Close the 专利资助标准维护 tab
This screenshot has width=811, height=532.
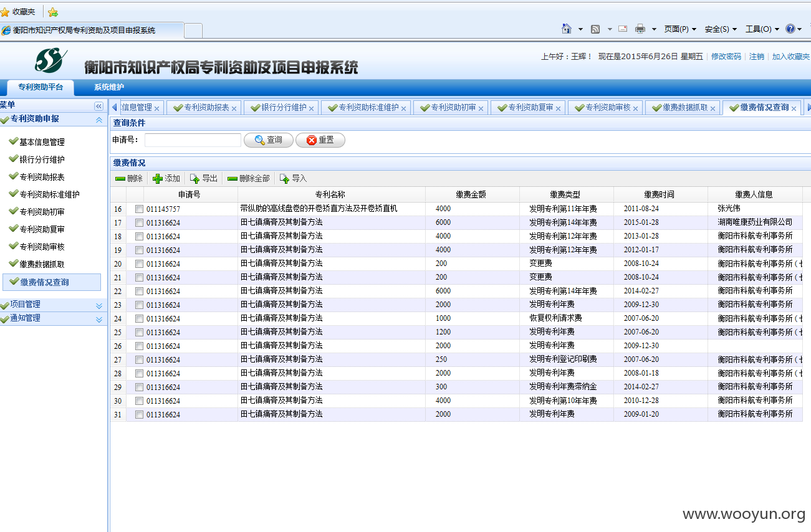404,108
